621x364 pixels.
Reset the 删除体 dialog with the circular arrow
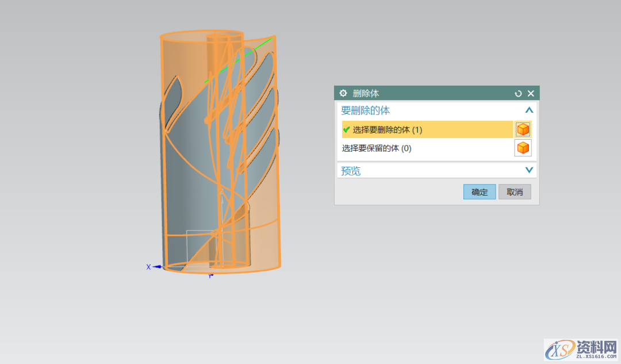518,93
